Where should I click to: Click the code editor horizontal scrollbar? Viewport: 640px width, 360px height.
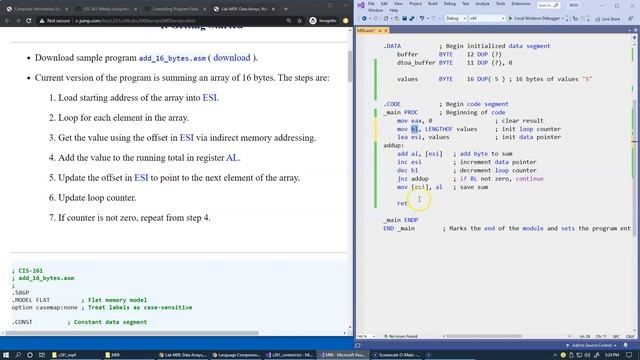483,336
